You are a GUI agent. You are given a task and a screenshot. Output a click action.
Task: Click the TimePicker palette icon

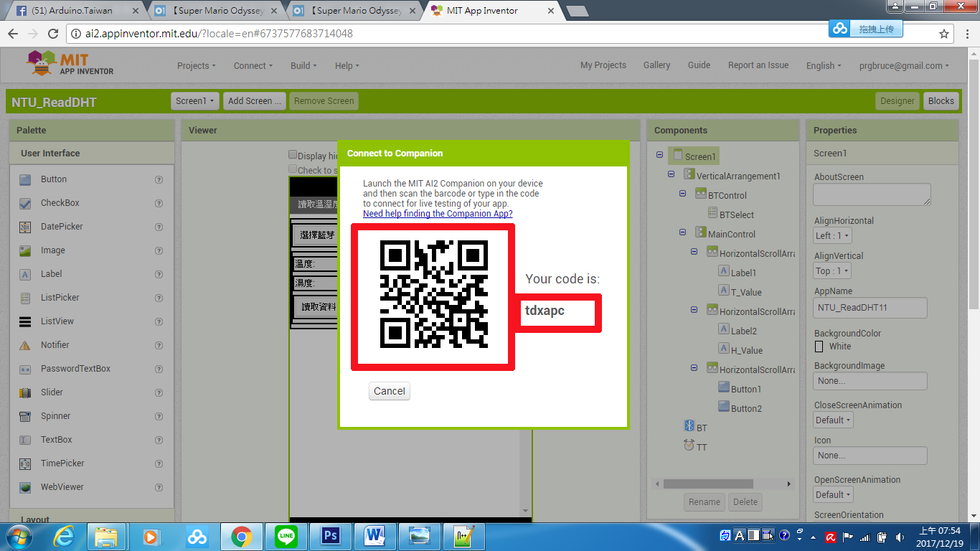25,463
